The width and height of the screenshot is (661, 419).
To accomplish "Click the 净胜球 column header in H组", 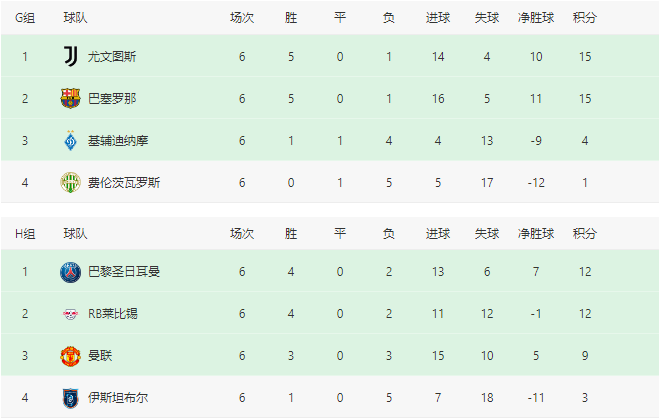I will coord(536,233).
